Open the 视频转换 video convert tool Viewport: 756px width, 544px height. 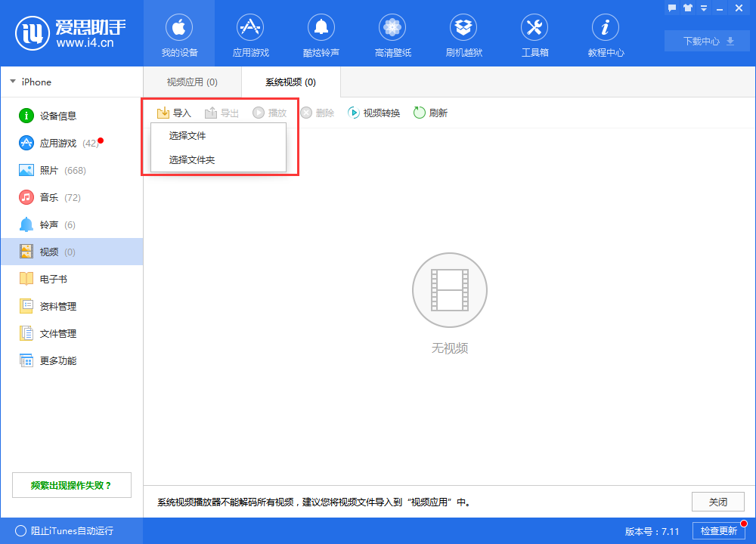pyautogui.click(x=373, y=113)
